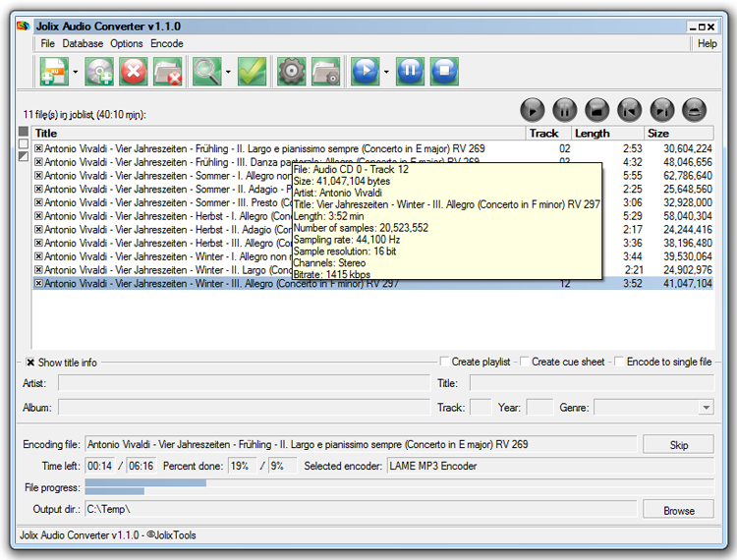Open the Encode menu
Image resolution: width=737 pixels, height=560 pixels.
(x=166, y=43)
